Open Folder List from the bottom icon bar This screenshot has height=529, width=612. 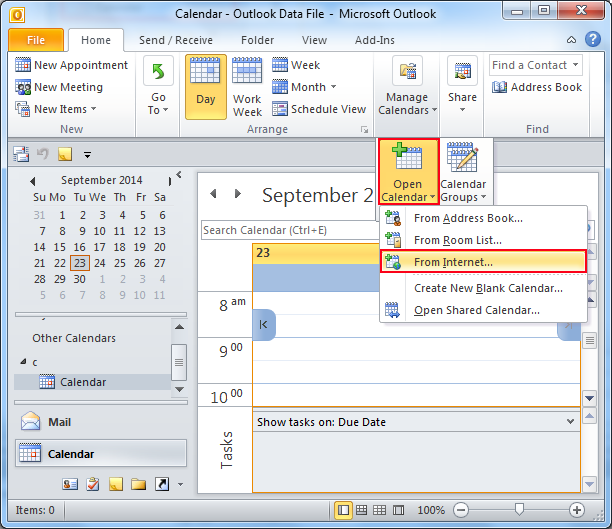pos(139,484)
